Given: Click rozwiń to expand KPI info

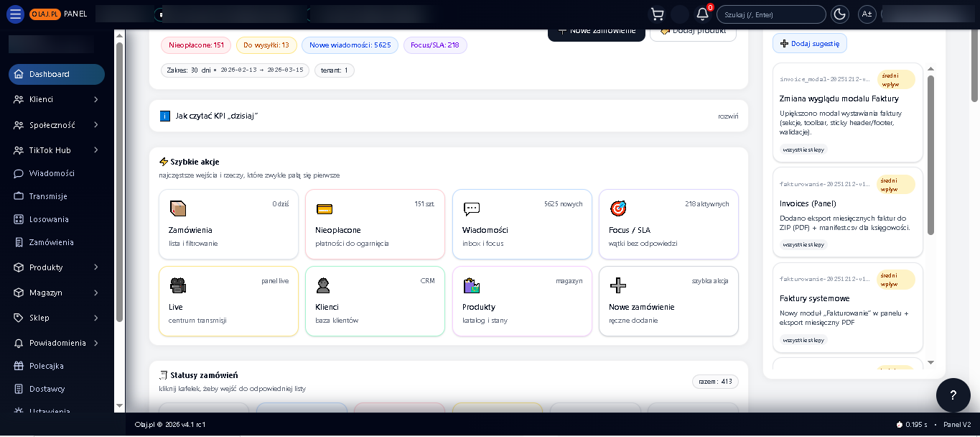Looking at the screenshot, I should pyautogui.click(x=727, y=116).
